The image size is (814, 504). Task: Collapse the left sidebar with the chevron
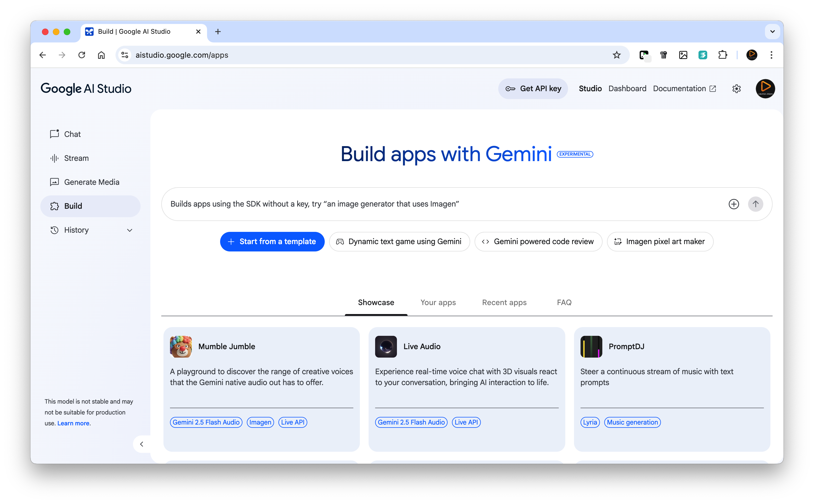(142, 444)
